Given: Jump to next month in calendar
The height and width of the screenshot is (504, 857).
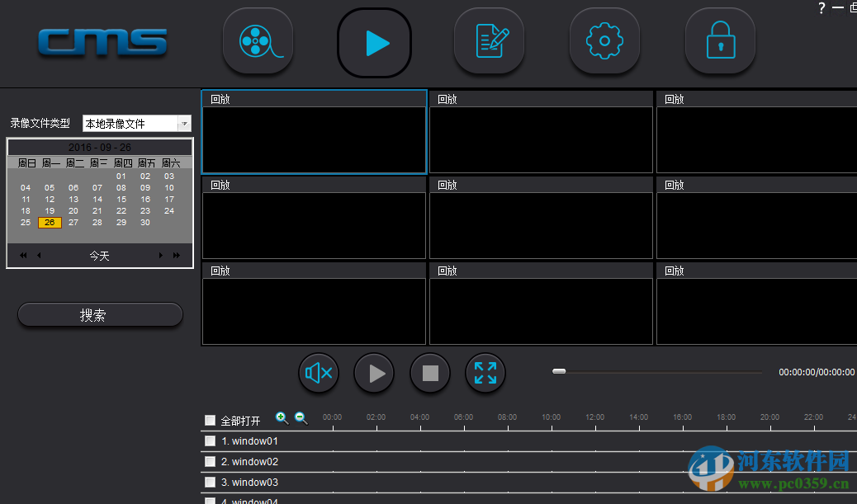Looking at the screenshot, I should [160, 255].
